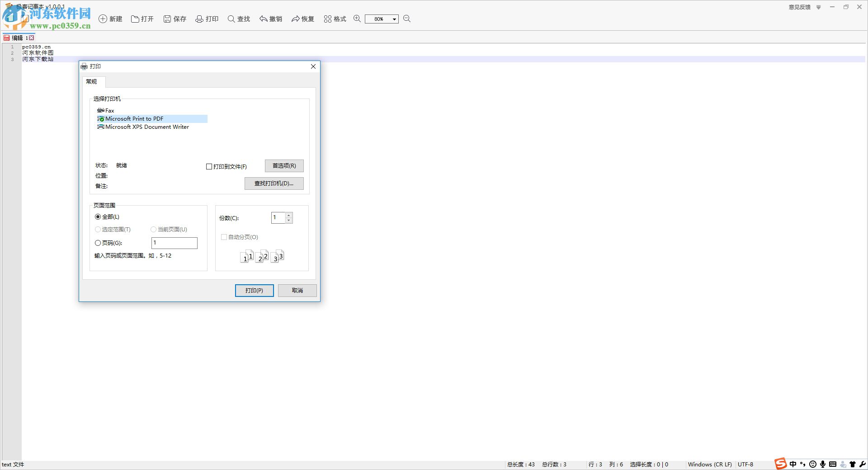Click 查找打印机(D)... button
868x470 pixels.
coord(274,183)
